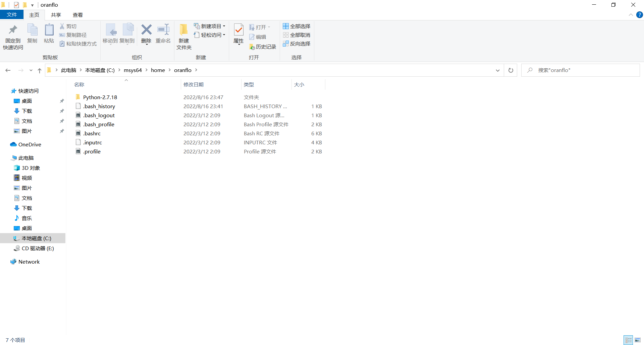The height and width of the screenshot is (345, 644).
Task: Click the 复制 copy icon in ribbon
Action: [32, 30]
